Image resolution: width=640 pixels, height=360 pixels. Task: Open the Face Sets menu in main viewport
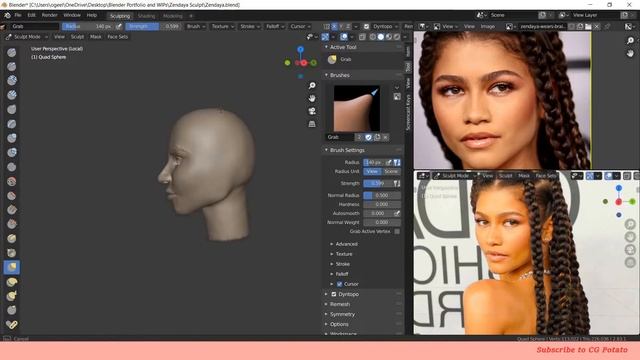tap(118, 37)
